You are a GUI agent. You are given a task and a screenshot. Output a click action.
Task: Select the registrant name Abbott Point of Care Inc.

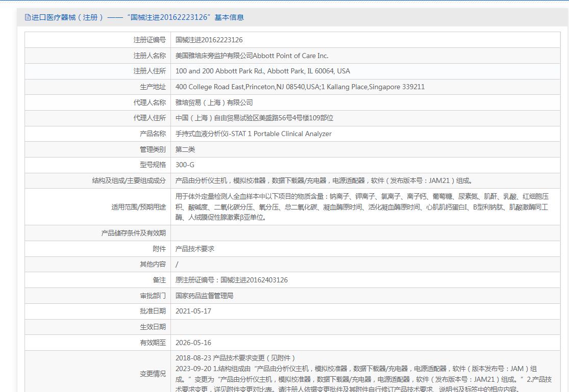point(252,56)
